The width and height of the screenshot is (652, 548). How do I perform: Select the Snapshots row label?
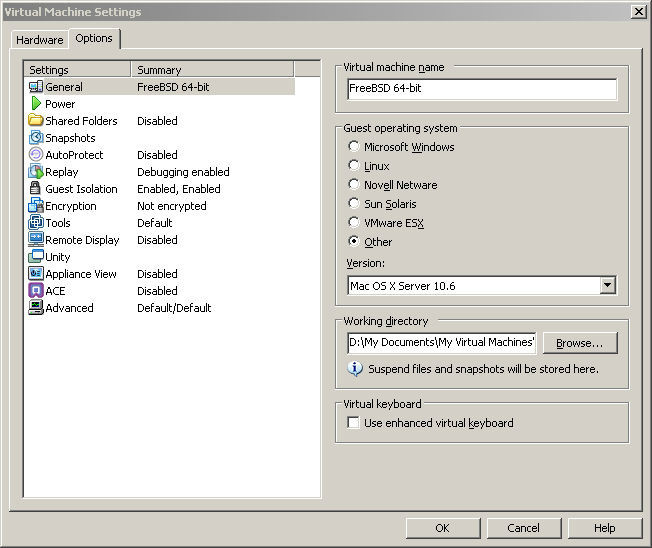[70, 138]
